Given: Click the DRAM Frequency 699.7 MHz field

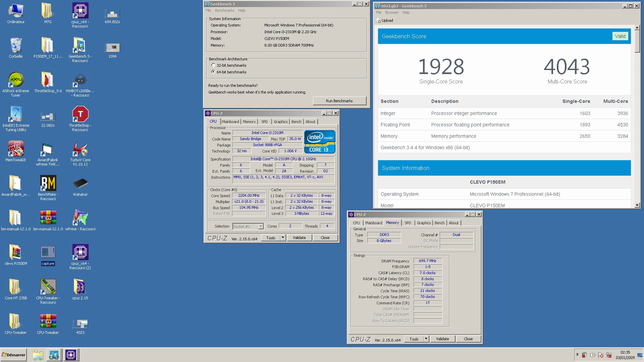Looking at the screenshot, I should point(428,261).
